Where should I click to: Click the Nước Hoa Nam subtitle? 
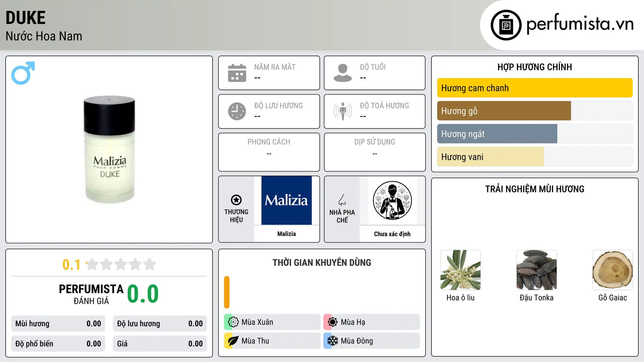click(x=44, y=36)
